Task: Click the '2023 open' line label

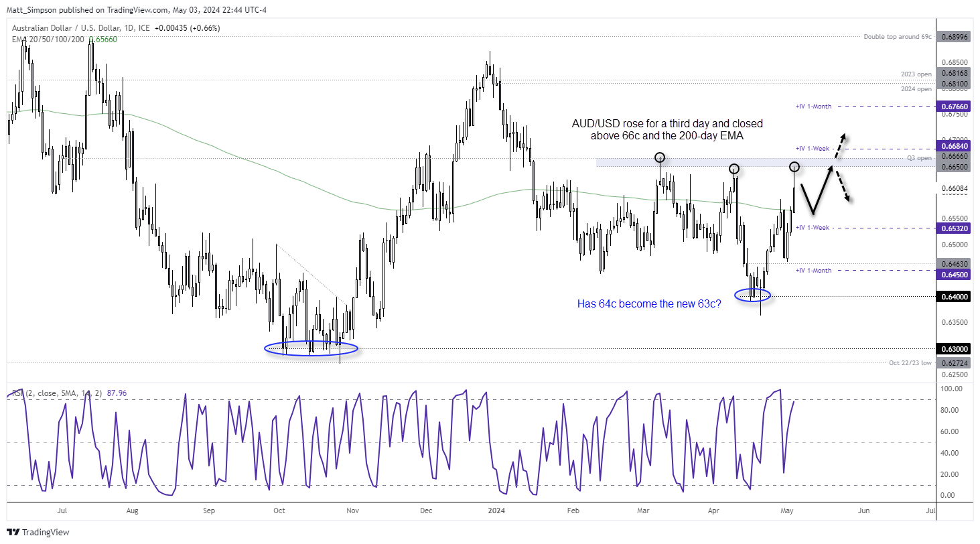Action: coord(916,74)
